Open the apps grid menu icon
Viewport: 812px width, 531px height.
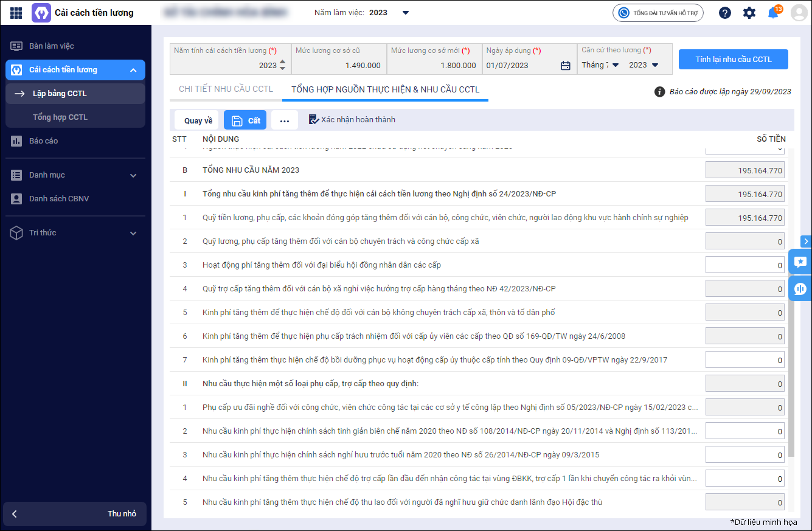[16, 13]
